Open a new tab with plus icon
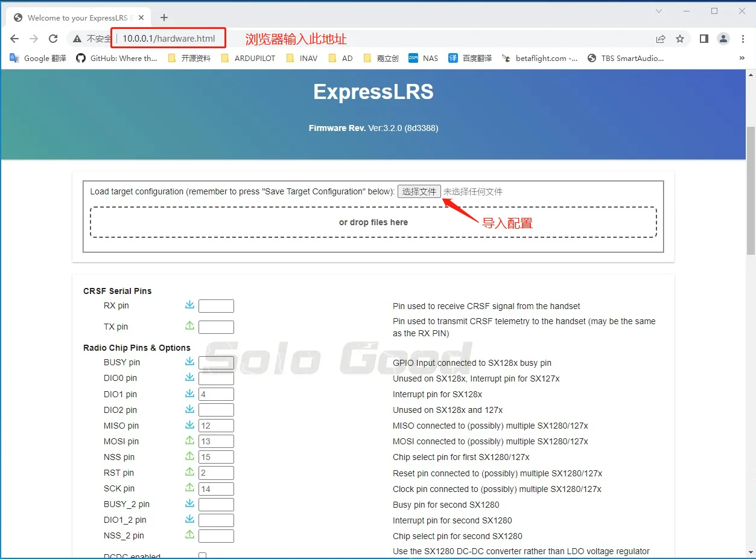756x559 pixels. pyautogui.click(x=164, y=18)
